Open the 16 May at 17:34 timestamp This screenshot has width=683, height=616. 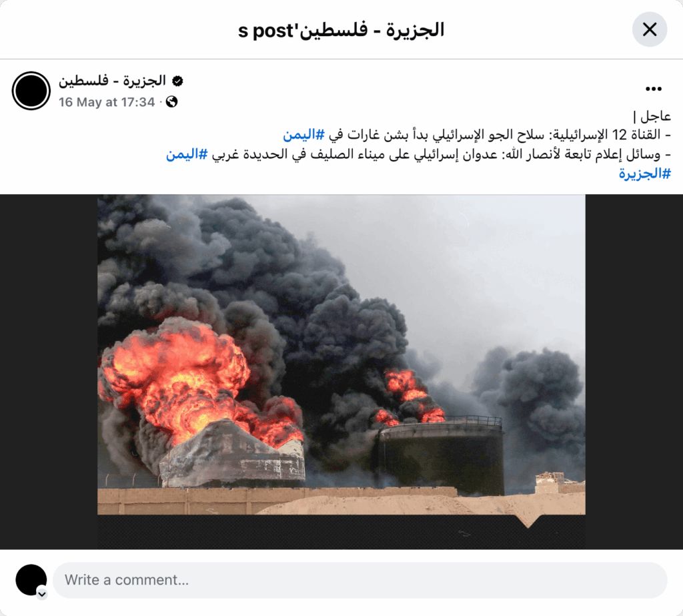[107, 102]
